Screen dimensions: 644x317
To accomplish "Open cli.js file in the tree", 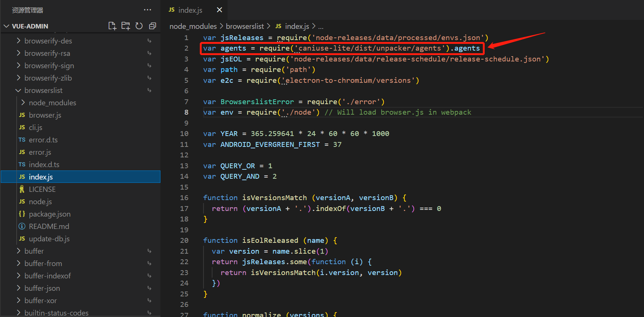I will [x=81, y=127].
